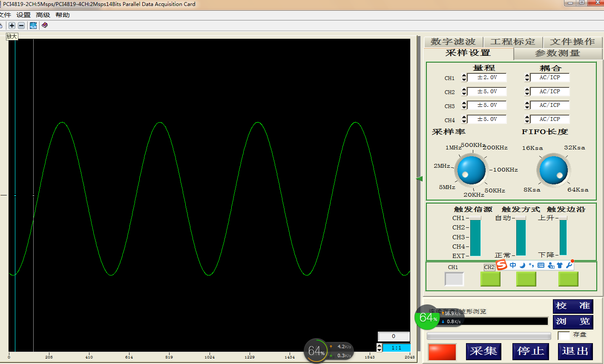Open the 设置 menu
Image resolution: width=604 pixels, height=364 pixels.
coord(23,15)
